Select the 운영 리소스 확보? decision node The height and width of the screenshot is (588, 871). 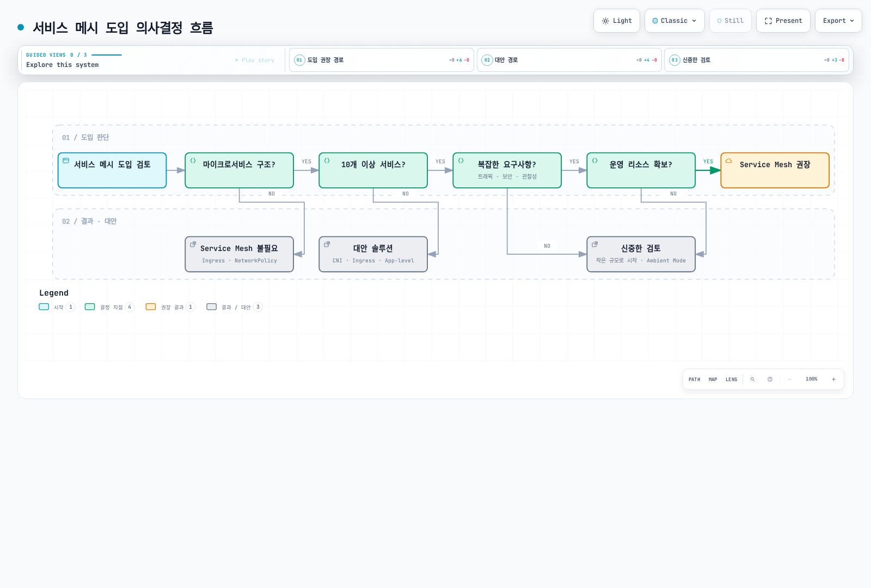coord(641,170)
